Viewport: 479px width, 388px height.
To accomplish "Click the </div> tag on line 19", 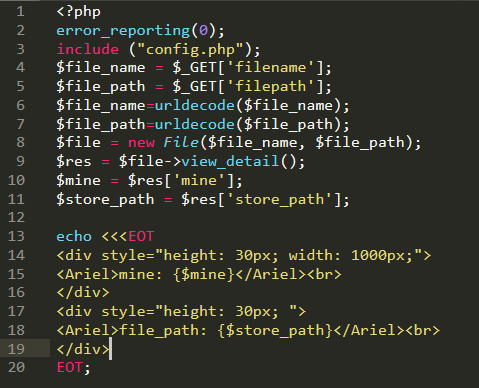I will pyautogui.click(x=83, y=349).
